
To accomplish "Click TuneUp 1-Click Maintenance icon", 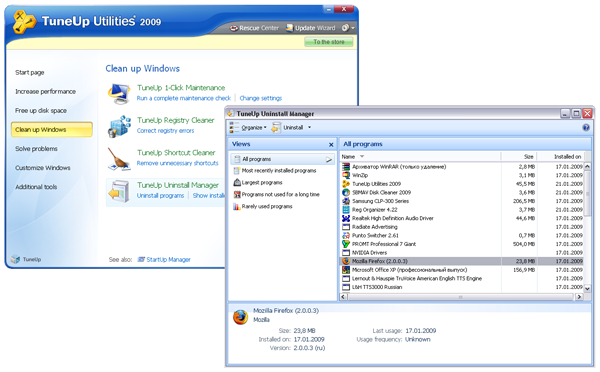I will [x=119, y=93].
